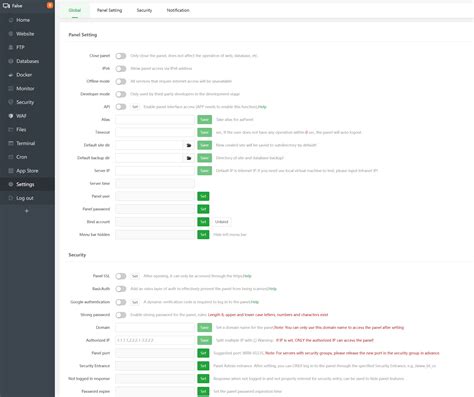Image resolution: width=474 pixels, height=397 pixels.
Task: Click Set next to Bind account
Action: click(203, 222)
